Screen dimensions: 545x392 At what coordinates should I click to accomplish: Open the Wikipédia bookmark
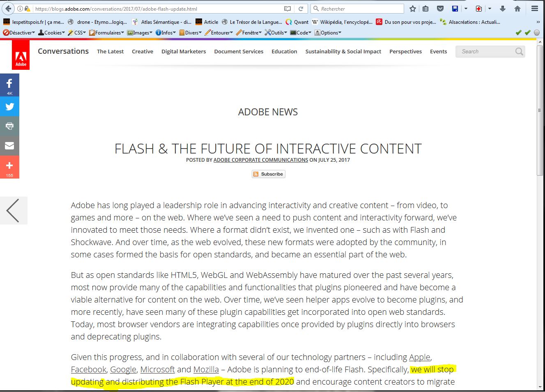pos(343,22)
